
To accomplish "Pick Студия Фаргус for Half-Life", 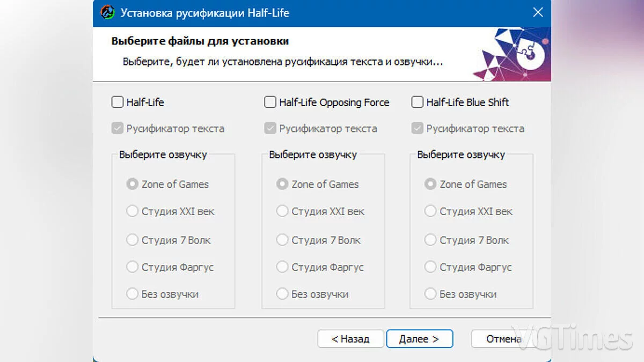I will point(132,267).
